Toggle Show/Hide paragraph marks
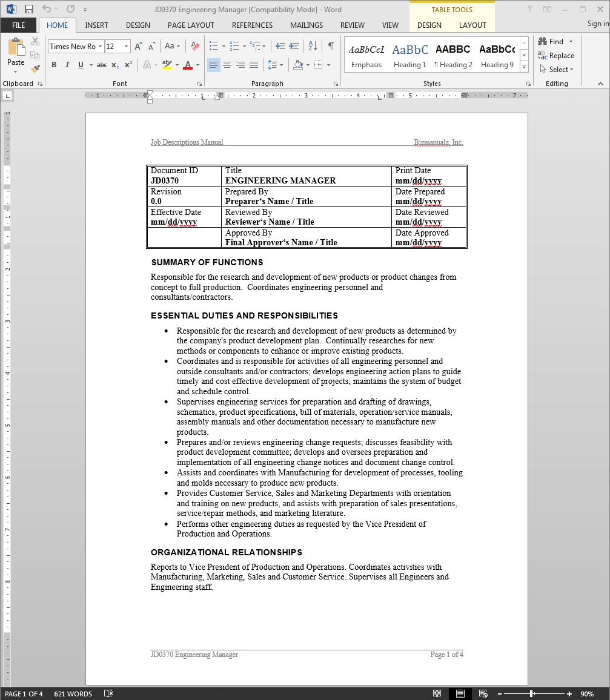This screenshot has width=610, height=700. pyautogui.click(x=331, y=46)
